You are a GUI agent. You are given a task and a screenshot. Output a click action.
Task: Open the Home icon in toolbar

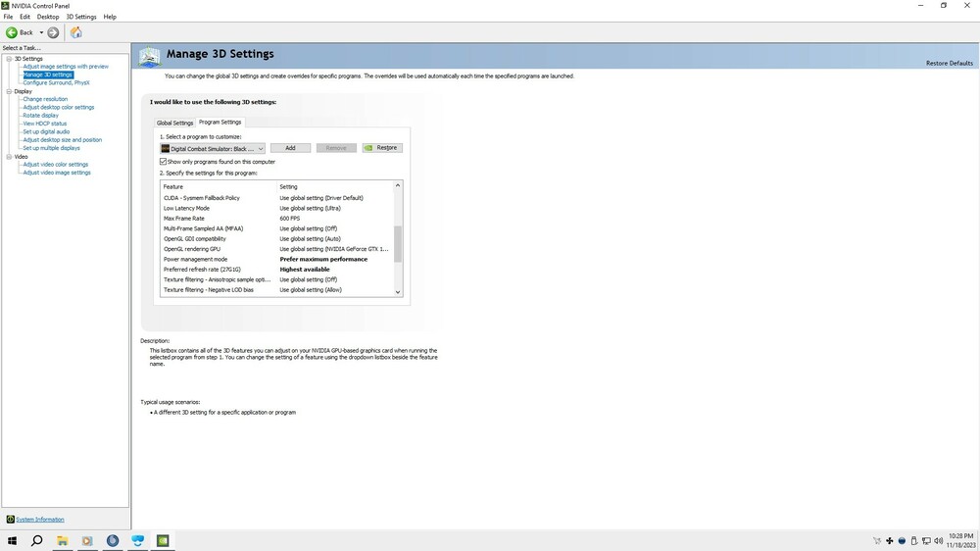click(x=75, y=32)
